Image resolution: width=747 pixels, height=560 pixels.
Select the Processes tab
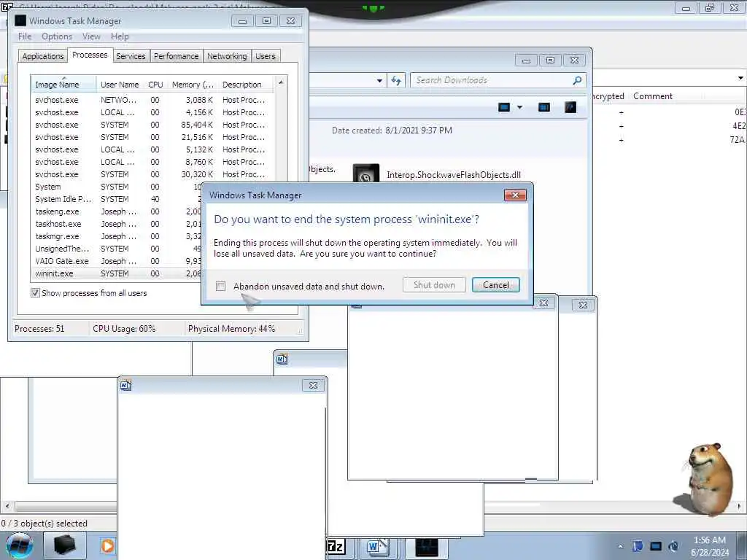coord(90,55)
